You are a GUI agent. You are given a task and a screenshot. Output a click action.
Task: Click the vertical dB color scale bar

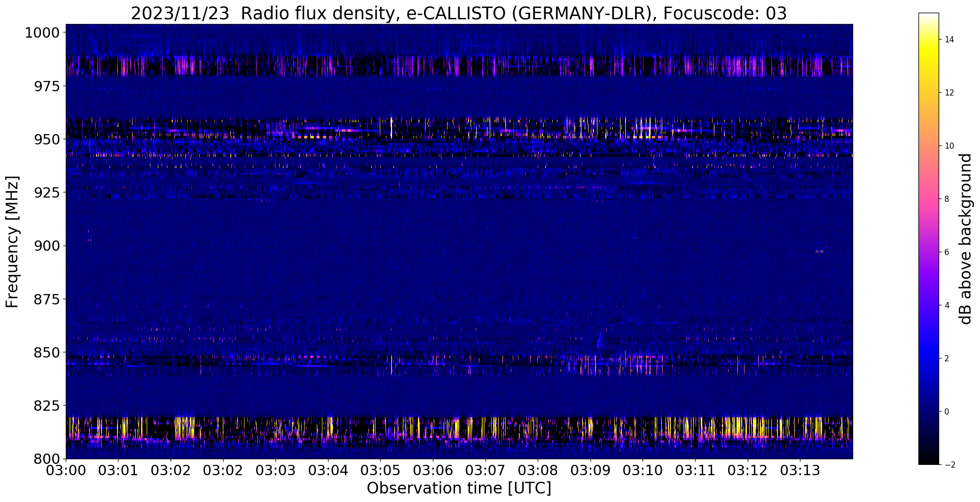pyautogui.click(x=928, y=239)
